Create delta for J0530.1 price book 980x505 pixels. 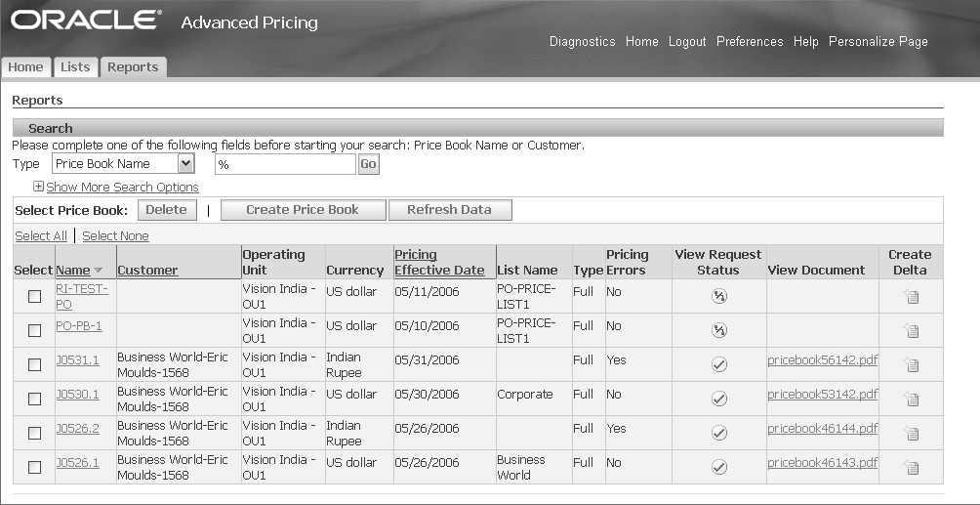coord(911,399)
